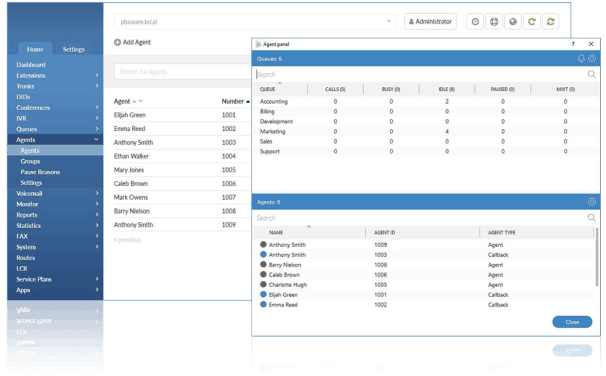606x376 pixels.
Task: Expand the Reports sidebar menu
Action: pos(97,215)
